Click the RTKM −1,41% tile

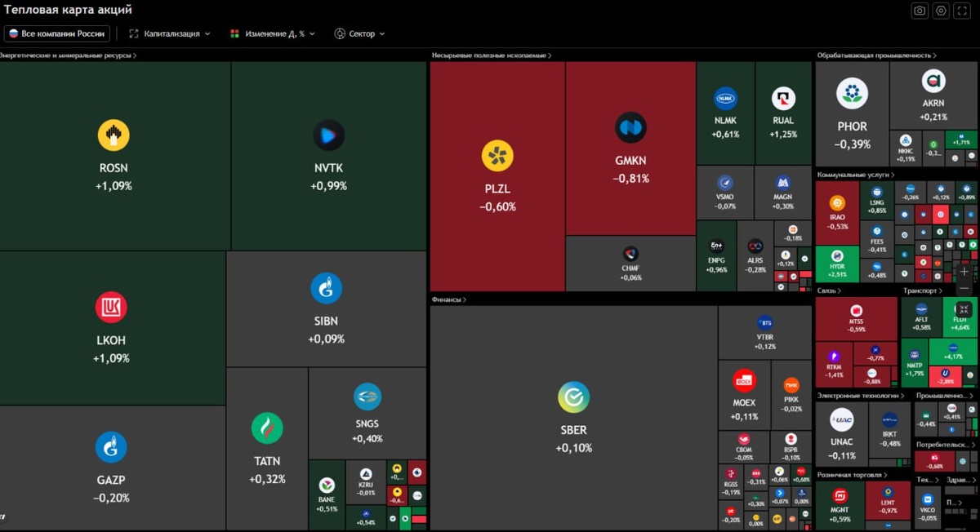point(834,364)
